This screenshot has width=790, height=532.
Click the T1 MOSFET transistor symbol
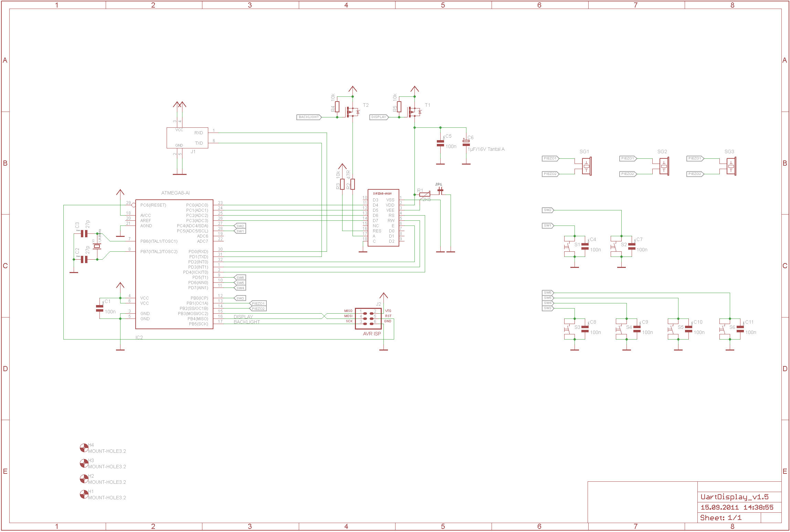[414, 112]
